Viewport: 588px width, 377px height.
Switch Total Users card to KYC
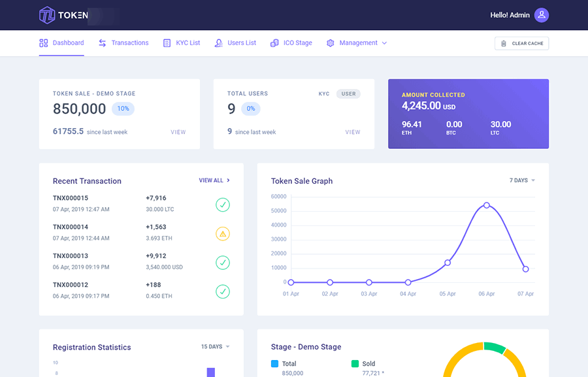click(324, 94)
